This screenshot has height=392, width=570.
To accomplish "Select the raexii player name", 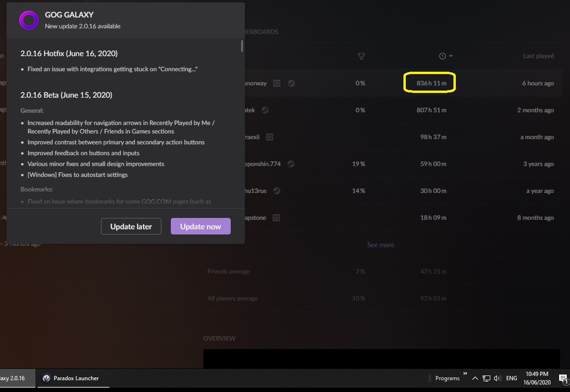I will [252, 137].
